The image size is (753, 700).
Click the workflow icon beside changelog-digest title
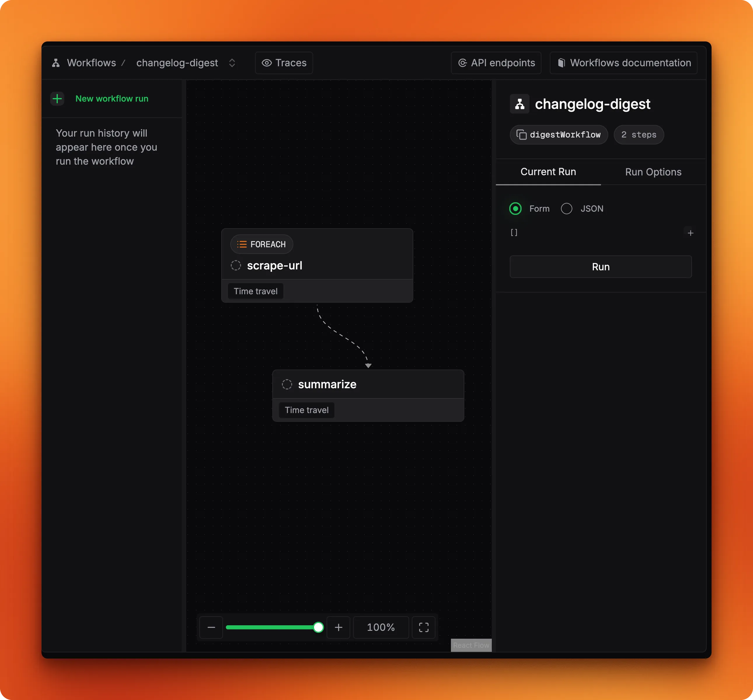[520, 104]
